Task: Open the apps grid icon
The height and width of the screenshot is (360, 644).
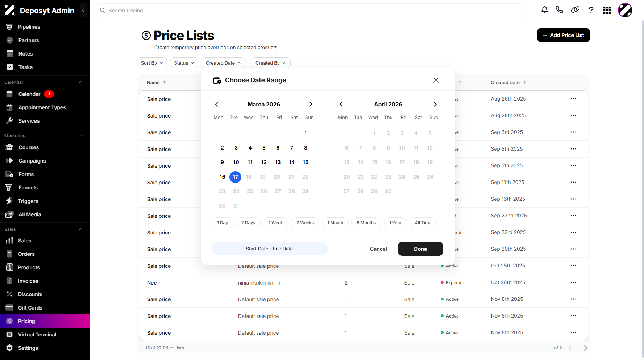Action: coord(607,10)
